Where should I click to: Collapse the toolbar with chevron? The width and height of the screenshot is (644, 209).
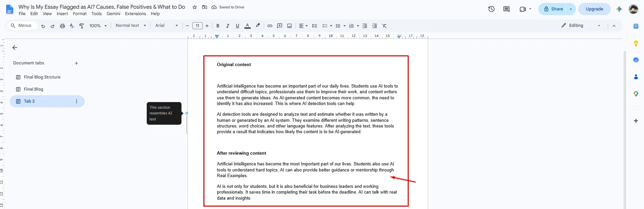(x=614, y=26)
